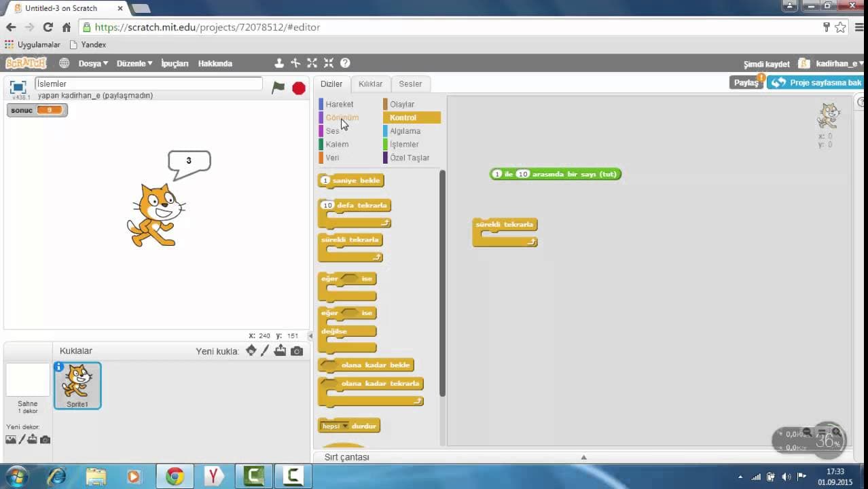Screen dimensions: 868x489
Task: Open İpuçları menu
Action: [175, 63]
